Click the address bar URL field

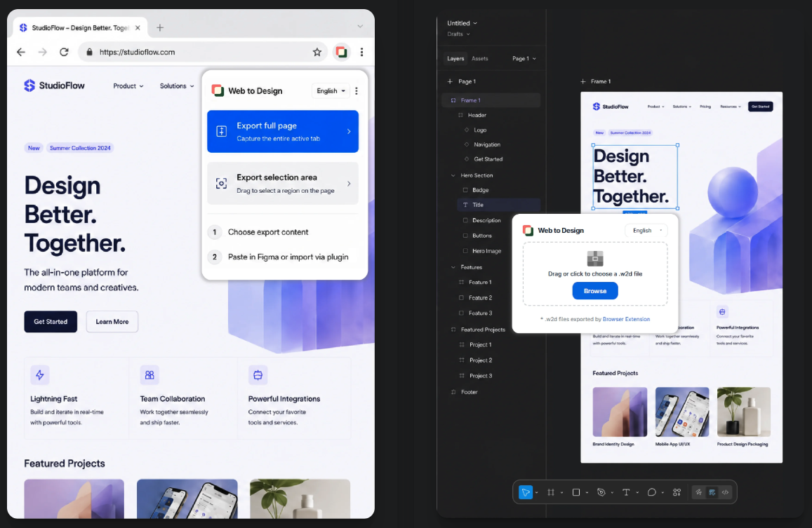(203, 52)
